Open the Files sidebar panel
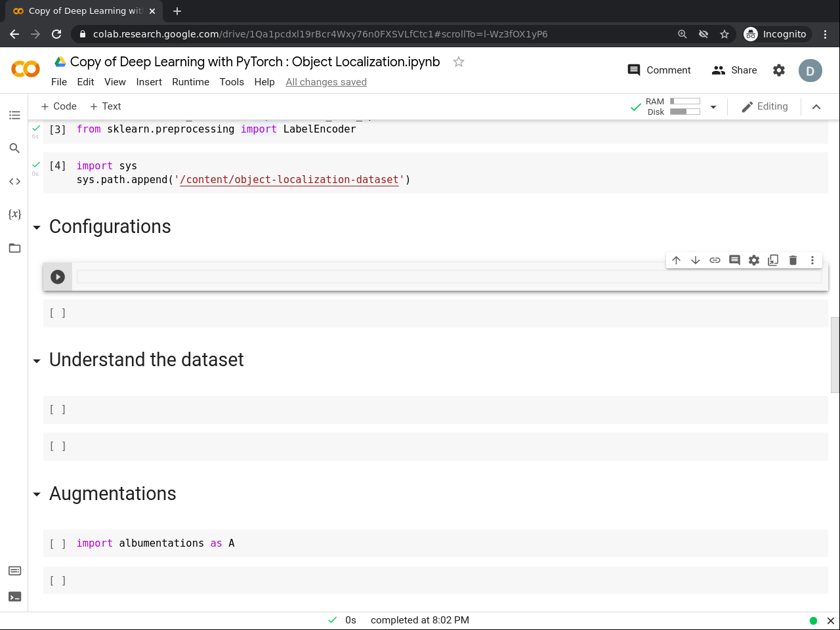The image size is (840, 630). click(x=14, y=248)
